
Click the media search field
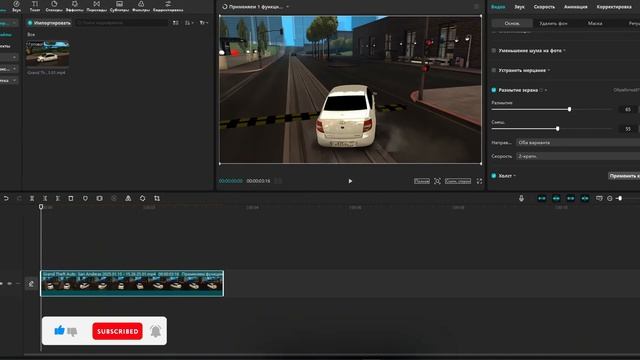click(x=122, y=23)
